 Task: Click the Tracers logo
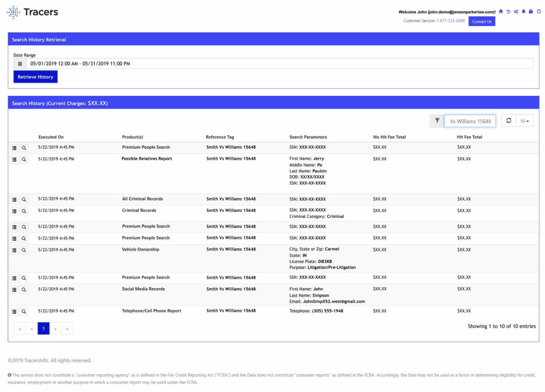[32, 12]
